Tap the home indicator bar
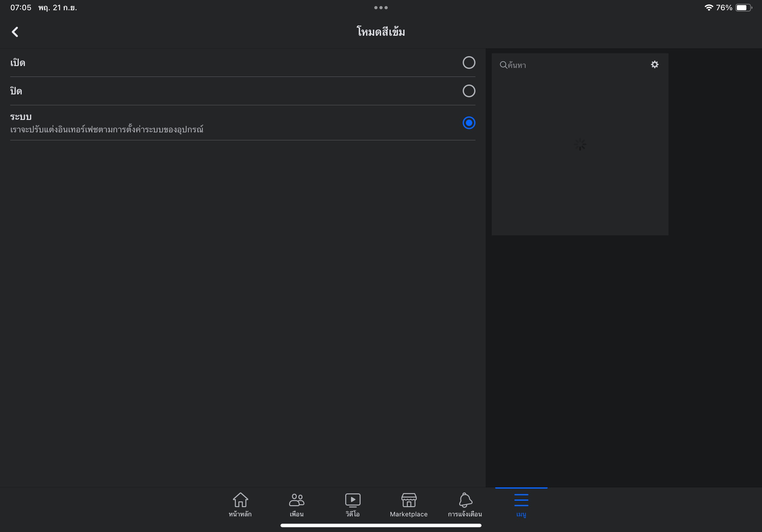 (381, 525)
